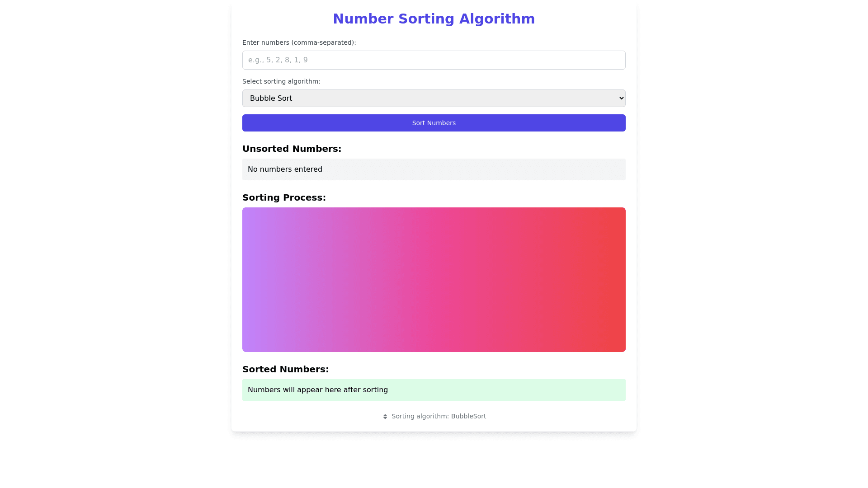
Task: Open the Bubble Sort algorithm dropdown
Action: pos(434,98)
